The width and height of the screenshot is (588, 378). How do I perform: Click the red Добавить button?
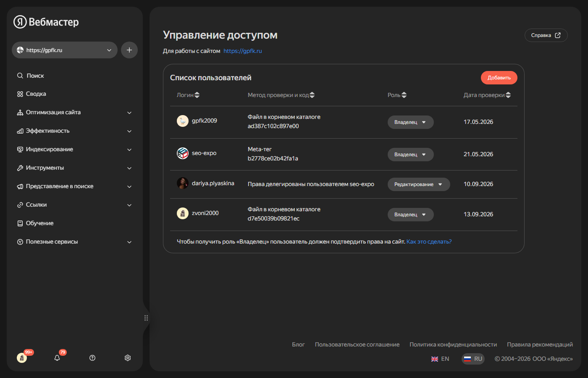tap(499, 78)
